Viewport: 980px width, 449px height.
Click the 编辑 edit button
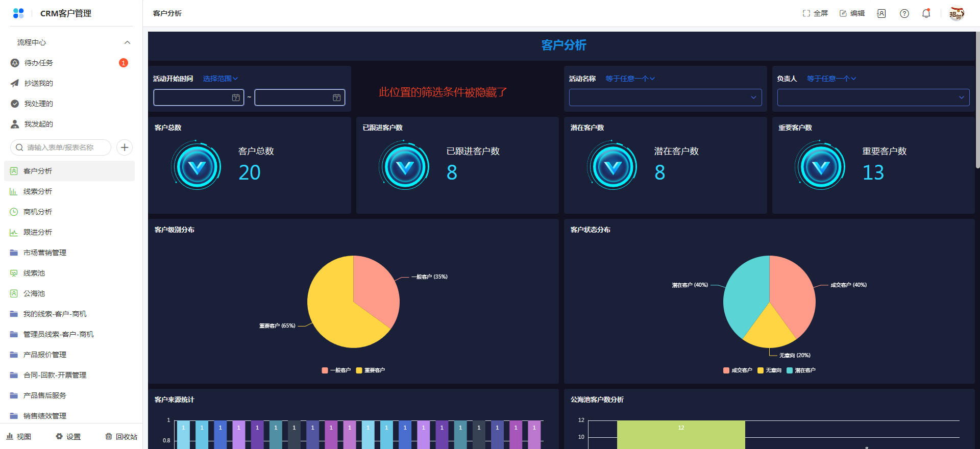click(x=852, y=14)
